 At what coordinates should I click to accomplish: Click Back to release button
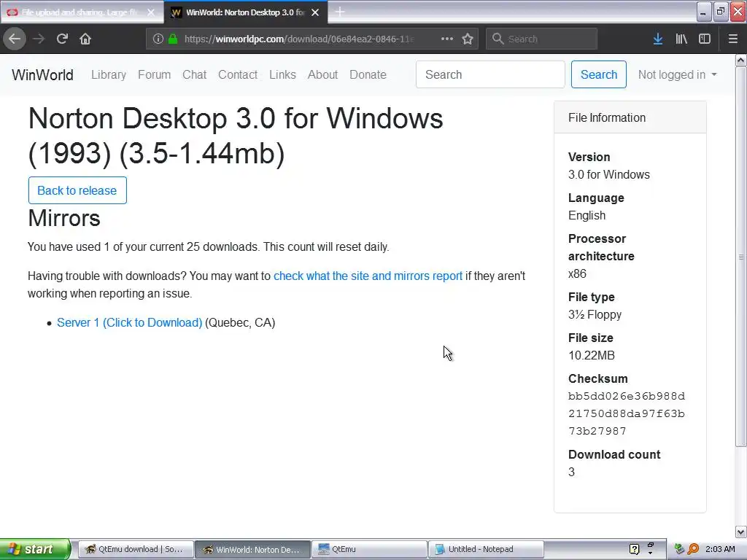pyautogui.click(x=77, y=190)
